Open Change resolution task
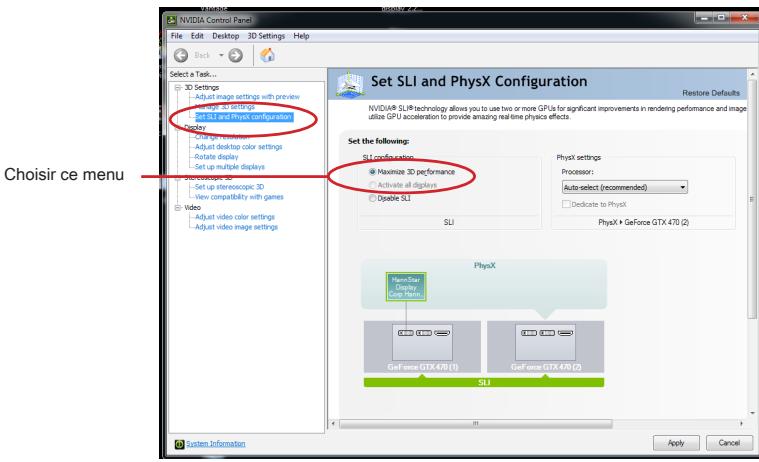Screen dimensions: 759x462 tap(222, 137)
